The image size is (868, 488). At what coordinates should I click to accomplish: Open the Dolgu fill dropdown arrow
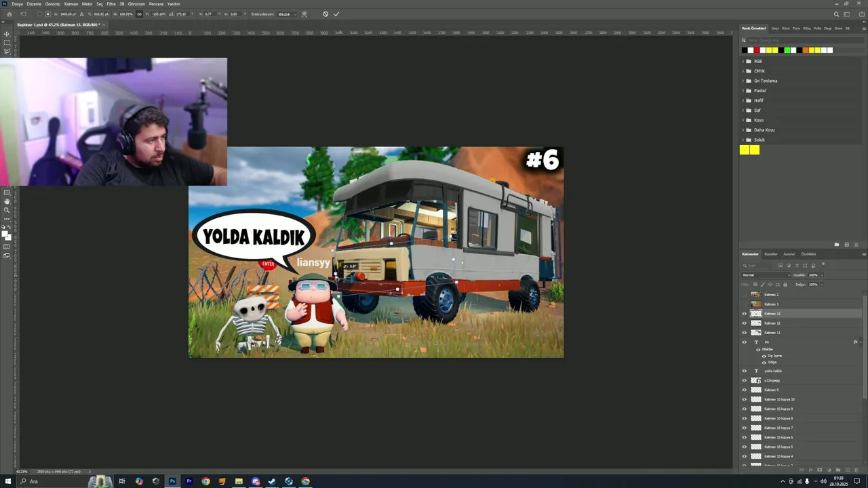tap(822, 285)
